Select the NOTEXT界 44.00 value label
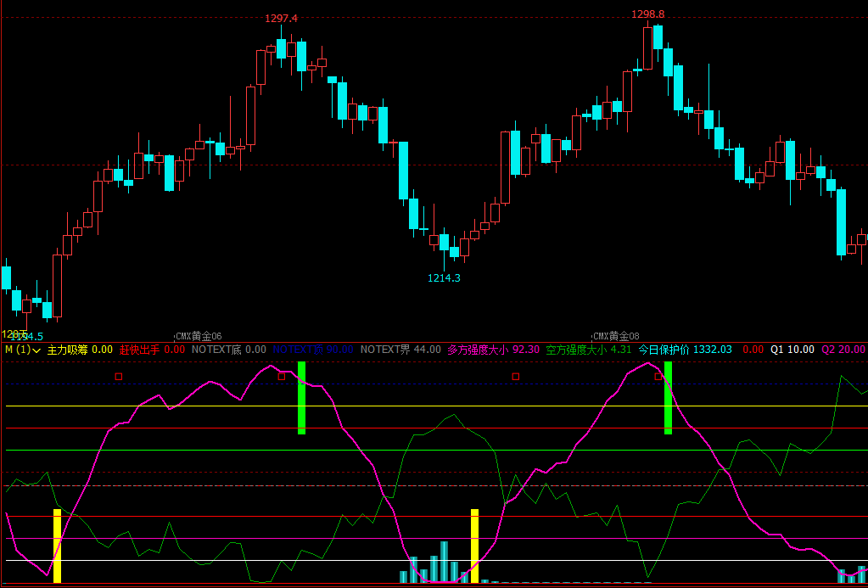 [x=400, y=350]
